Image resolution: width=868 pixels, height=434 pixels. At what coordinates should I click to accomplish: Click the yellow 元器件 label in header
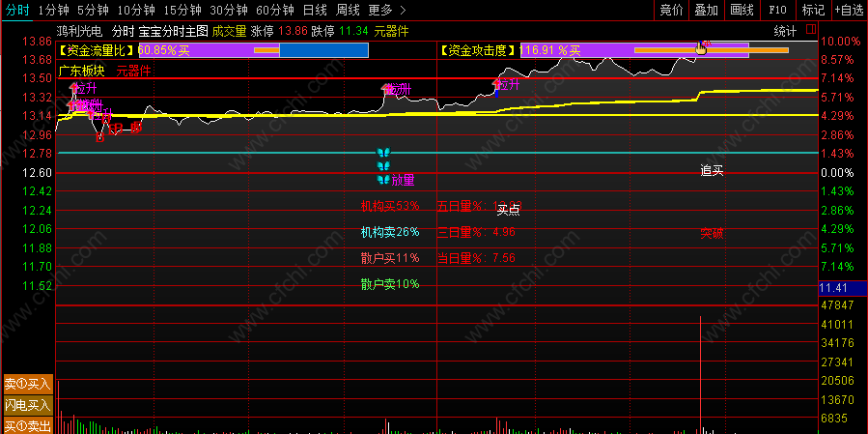(x=391, y=31)
